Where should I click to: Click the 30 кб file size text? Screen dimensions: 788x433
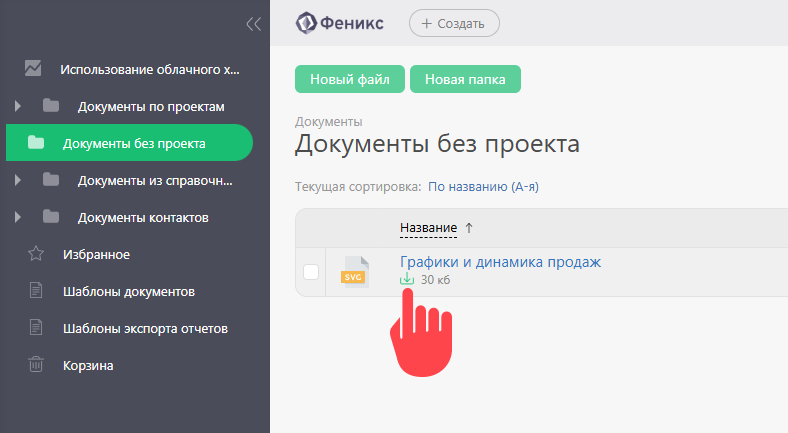tap(435, 280)
